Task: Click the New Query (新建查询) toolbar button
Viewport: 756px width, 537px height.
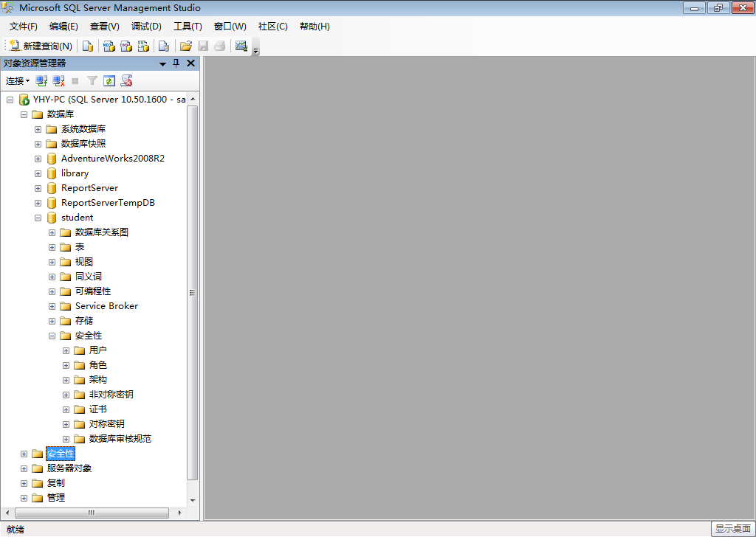Action: tap(41, 46)
